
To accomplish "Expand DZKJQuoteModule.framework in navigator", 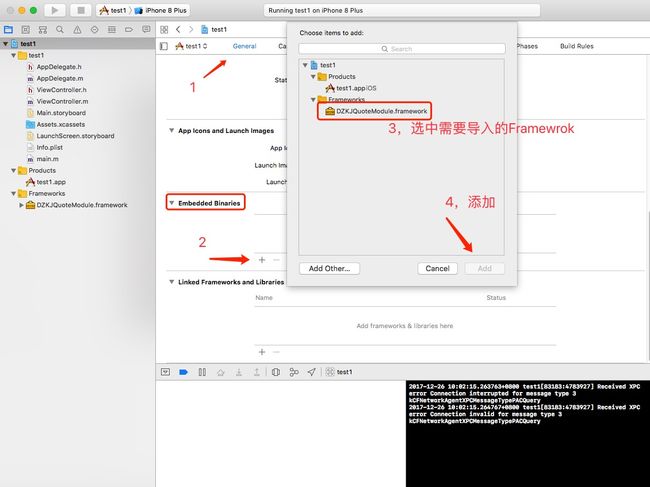I will 21,205.
